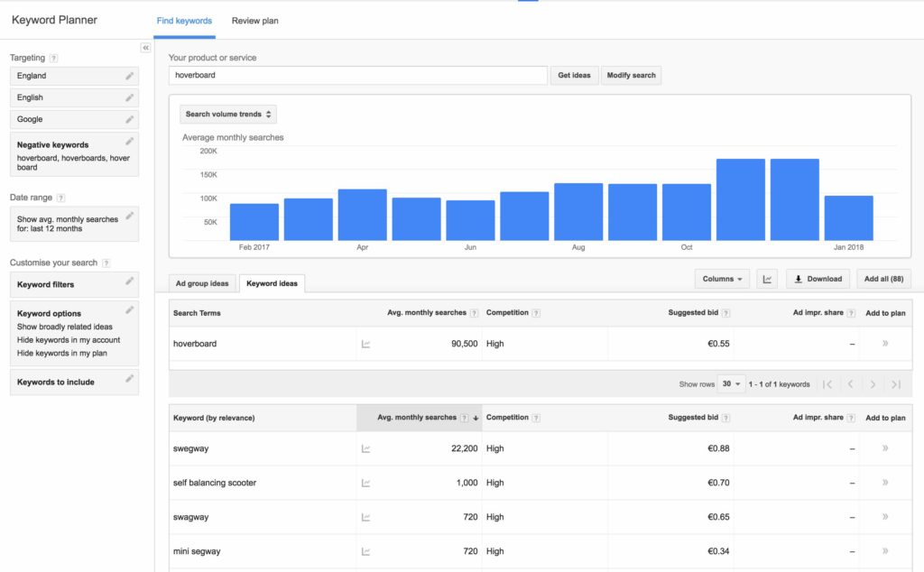Download the keyword ideas
The image size is (924, 572).
point(818,279)
